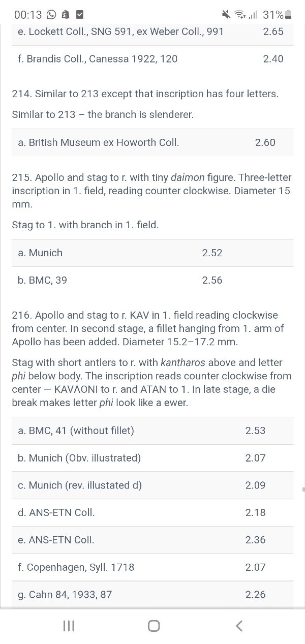Tap the Copenhagen, Syll. 1718 row

tap(152, 567)
